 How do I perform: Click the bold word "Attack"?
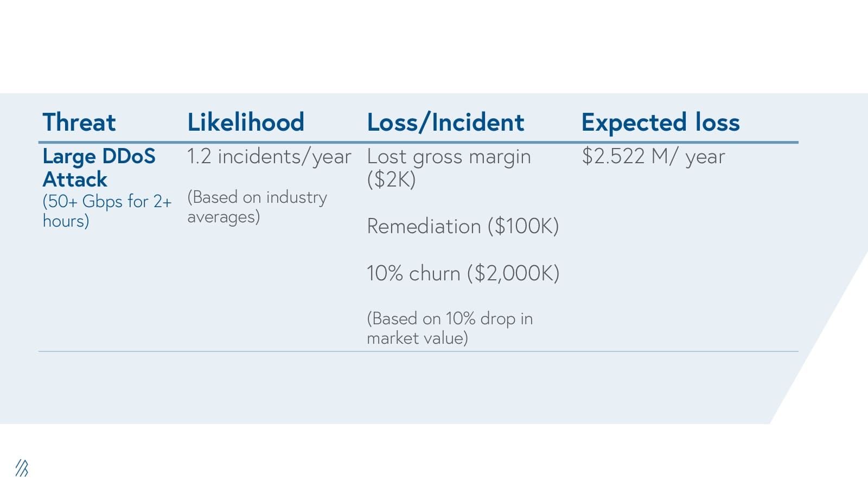tap(75, 179)
